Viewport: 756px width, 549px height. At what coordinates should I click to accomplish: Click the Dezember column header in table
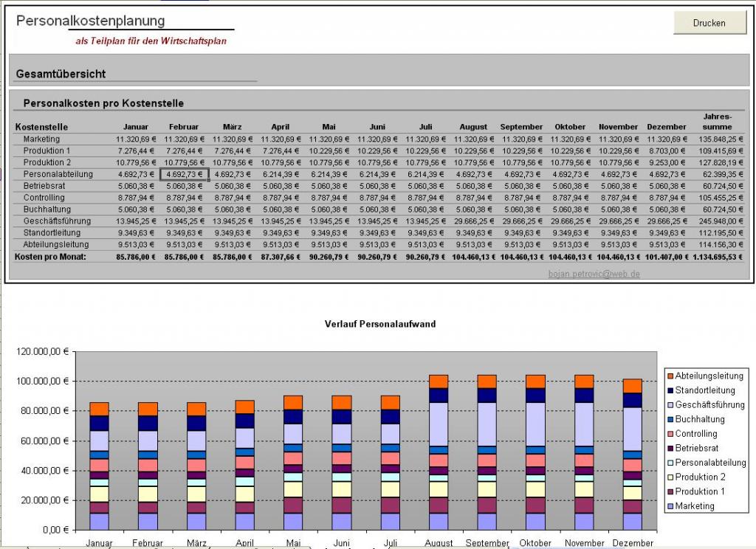click(x=667, y=127)
